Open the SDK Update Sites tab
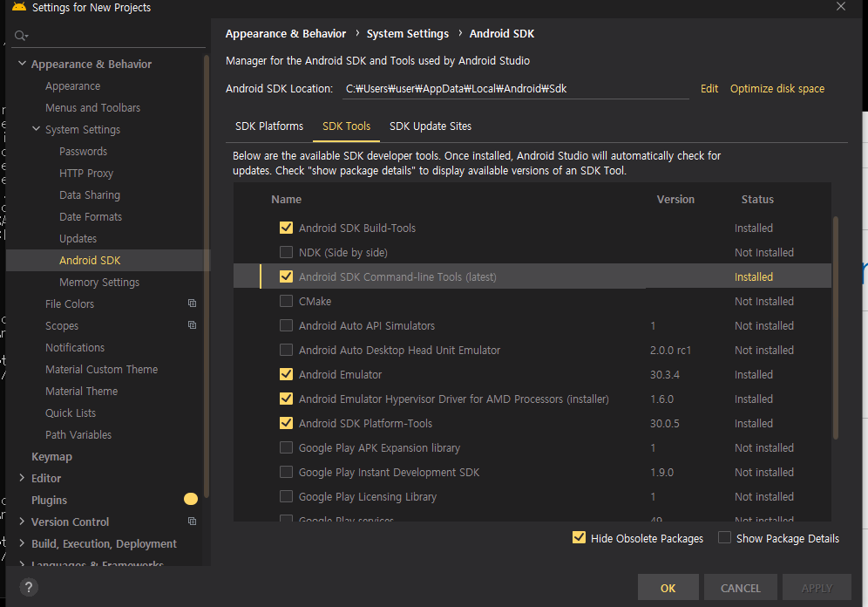The width and height of the screenshot is (868, 607). click(431, 126)
